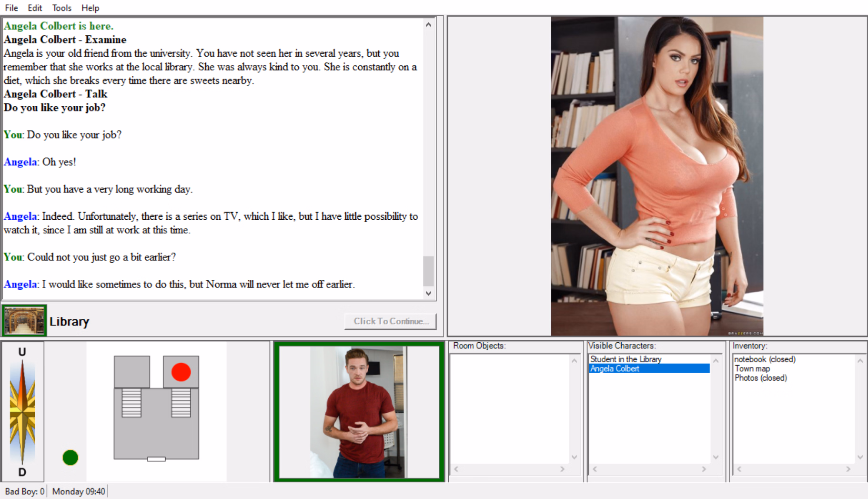Click the Click To Continue button

391,321
